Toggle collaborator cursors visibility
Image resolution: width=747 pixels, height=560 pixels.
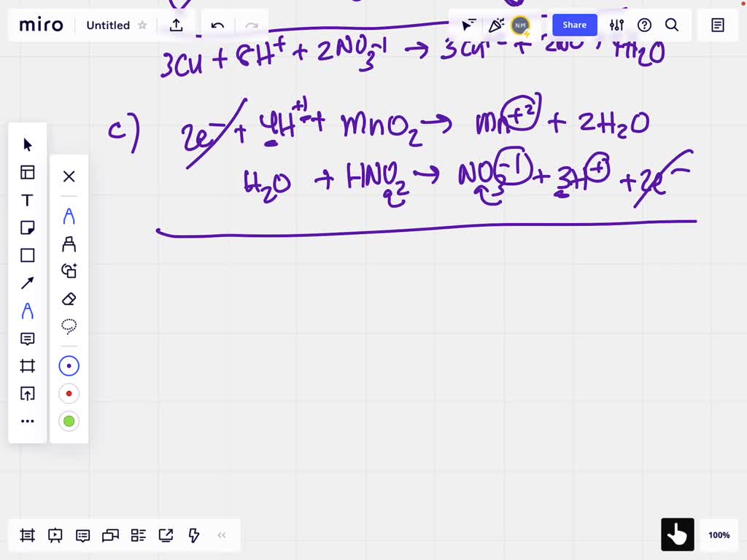coord(469,24)
